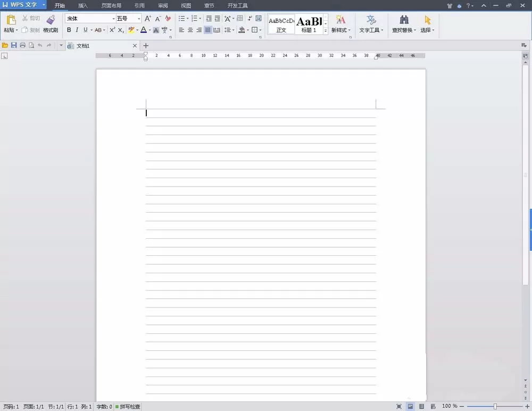Switch to the 页面布局 (Page Layout) tab
Image resolution: width=532 pixels, height=411 pixels.
[111, 5]
